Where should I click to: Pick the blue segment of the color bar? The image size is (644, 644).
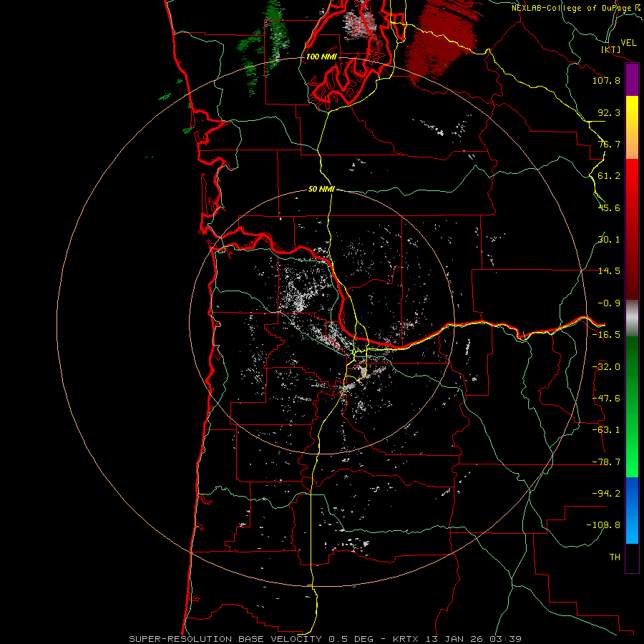click(632, 510)
